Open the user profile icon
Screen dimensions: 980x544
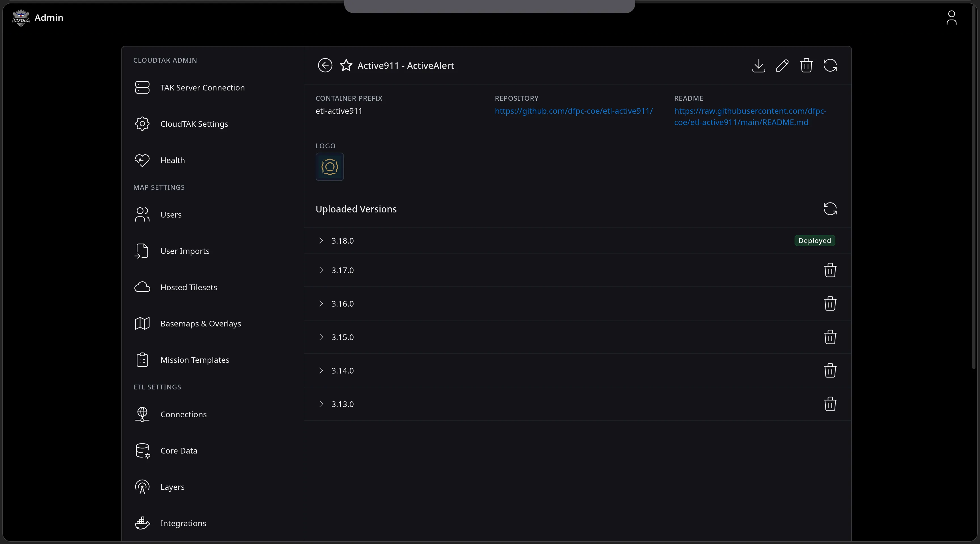pos(951,18)
